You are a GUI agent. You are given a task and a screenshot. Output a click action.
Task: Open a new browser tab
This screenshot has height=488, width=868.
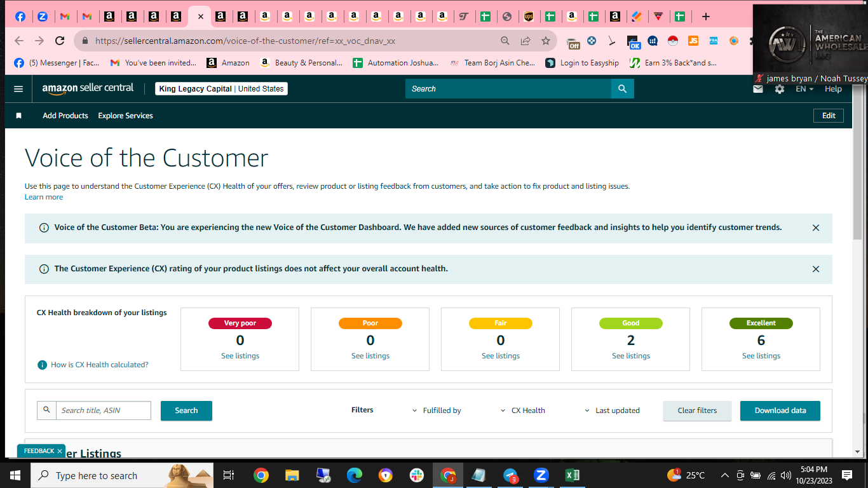705,17
